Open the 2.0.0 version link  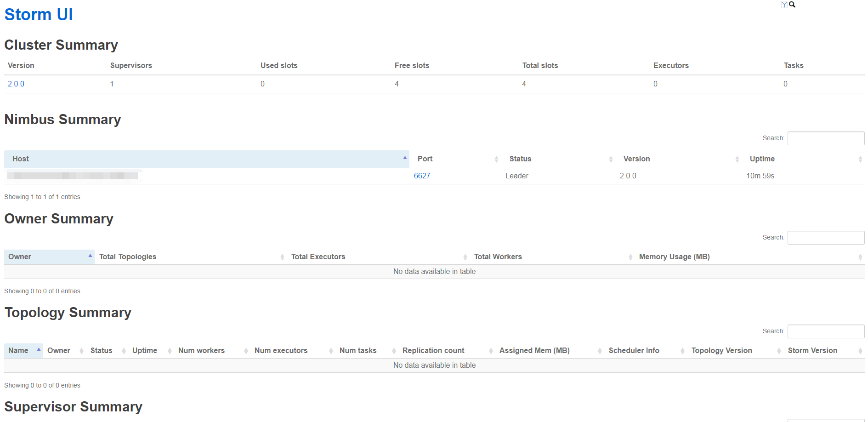click(16, 84)
